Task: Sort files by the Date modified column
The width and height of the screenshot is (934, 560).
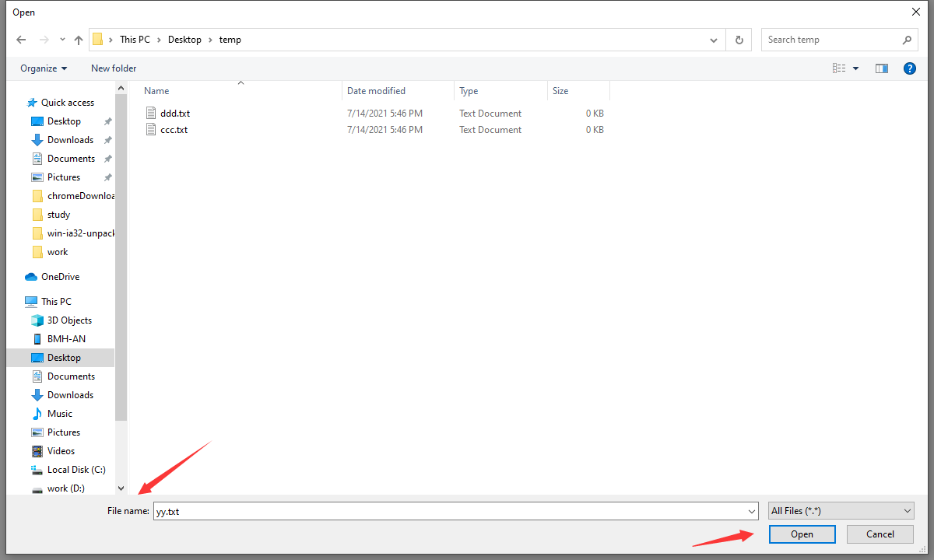Action: tap(376, 90)
